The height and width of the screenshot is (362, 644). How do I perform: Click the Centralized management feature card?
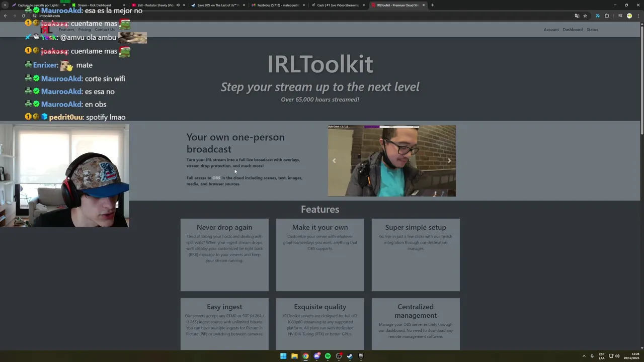(416, 324)
